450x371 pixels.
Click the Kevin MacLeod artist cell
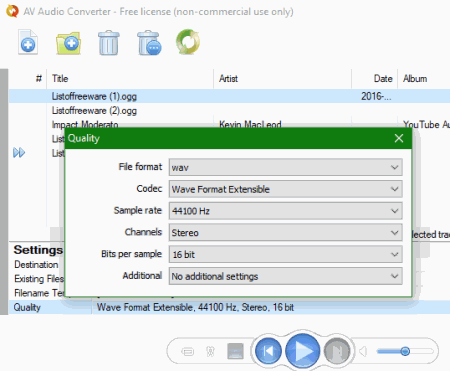tap(250, 125)
